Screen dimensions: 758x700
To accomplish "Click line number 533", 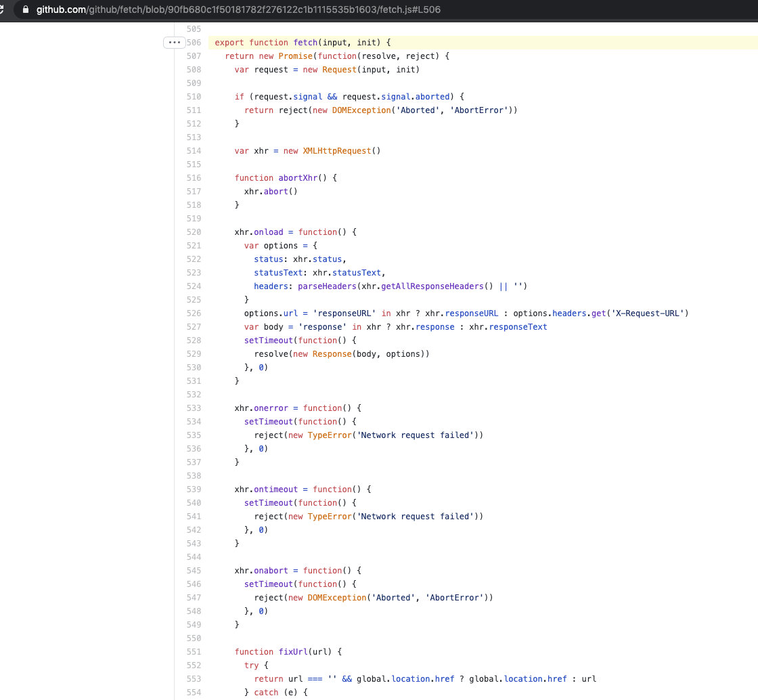I will (194, 408).
